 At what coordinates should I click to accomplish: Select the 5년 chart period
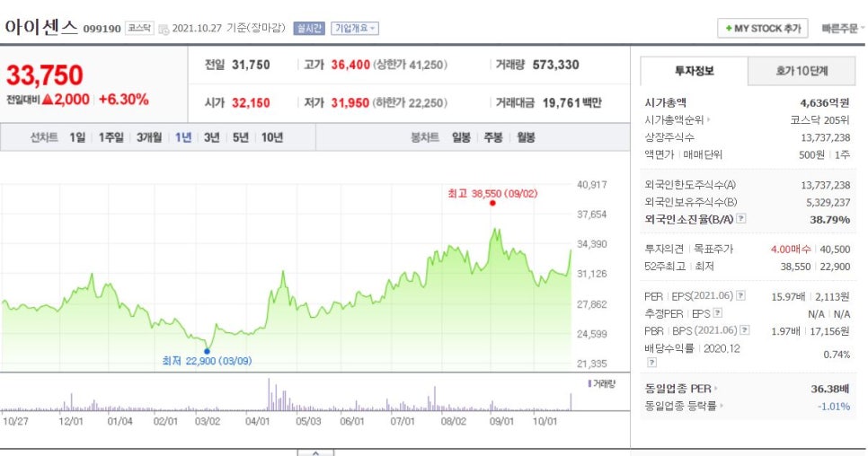coord(240,137)
